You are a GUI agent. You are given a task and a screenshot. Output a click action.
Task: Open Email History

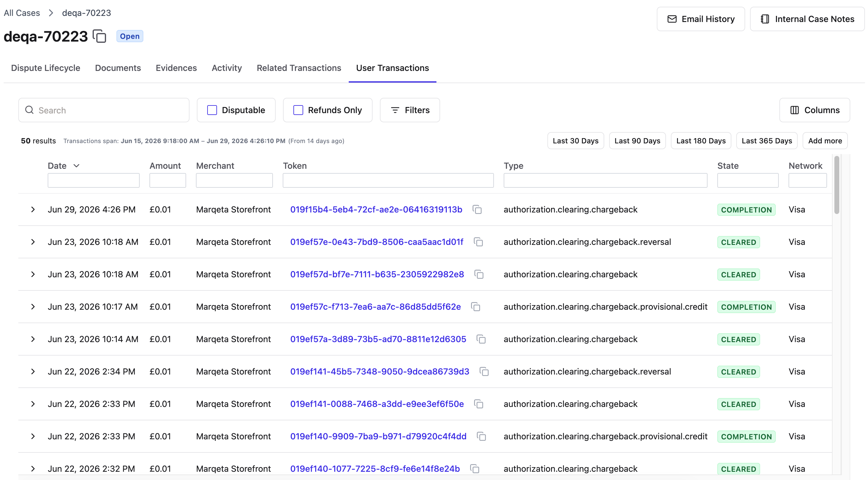click(x=701, y=19)
